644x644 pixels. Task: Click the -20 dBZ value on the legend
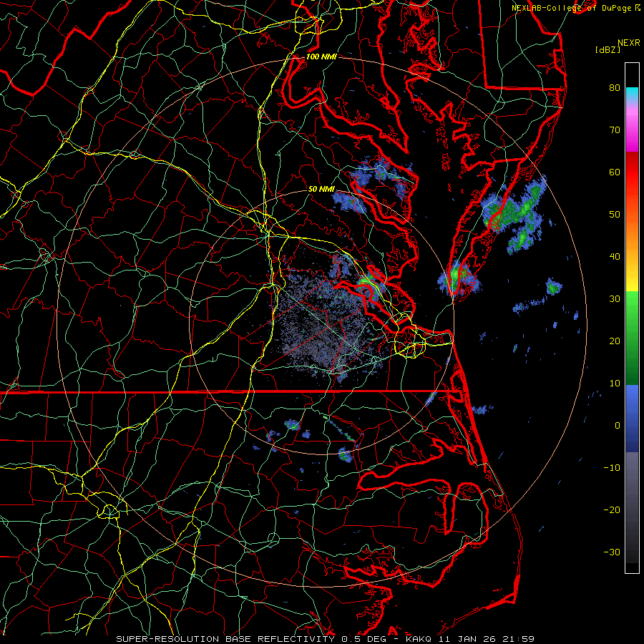click(612, 509)
